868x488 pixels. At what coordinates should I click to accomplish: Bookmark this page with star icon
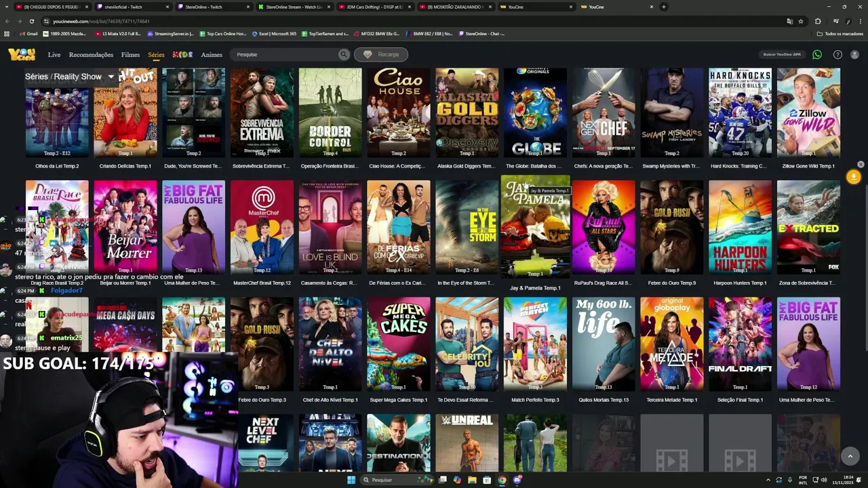pyautogui.click(x=801, y=21)
